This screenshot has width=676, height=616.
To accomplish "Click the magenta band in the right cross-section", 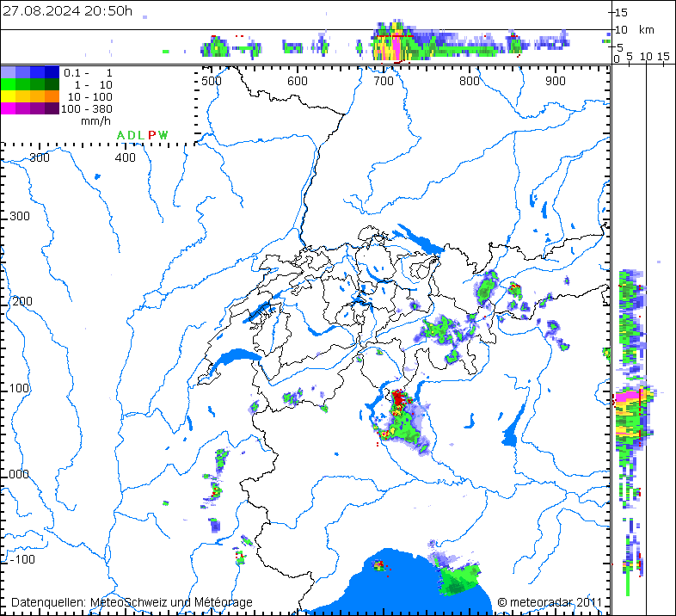I will coord(627,395).
